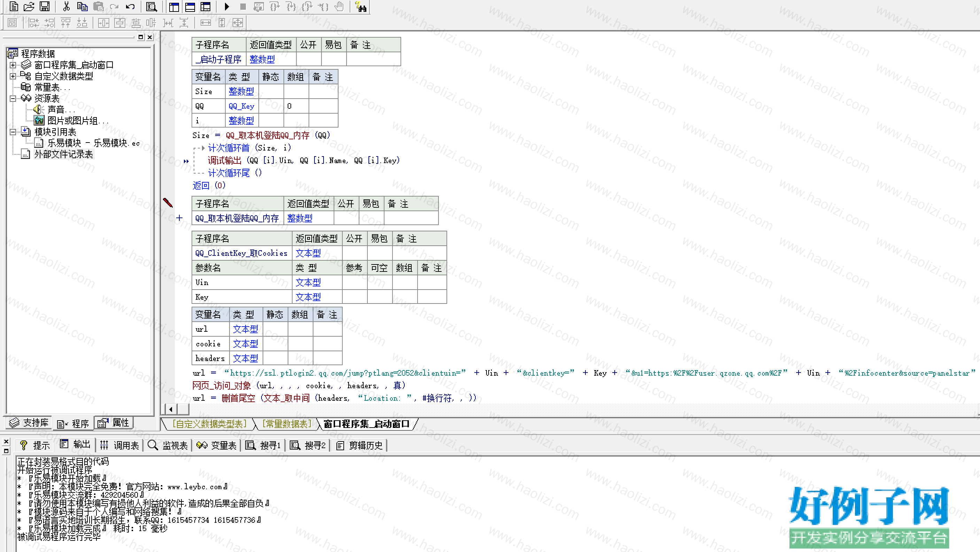Paste from the clipboard toolbar icon
The image size is (980, 552).
99,7
